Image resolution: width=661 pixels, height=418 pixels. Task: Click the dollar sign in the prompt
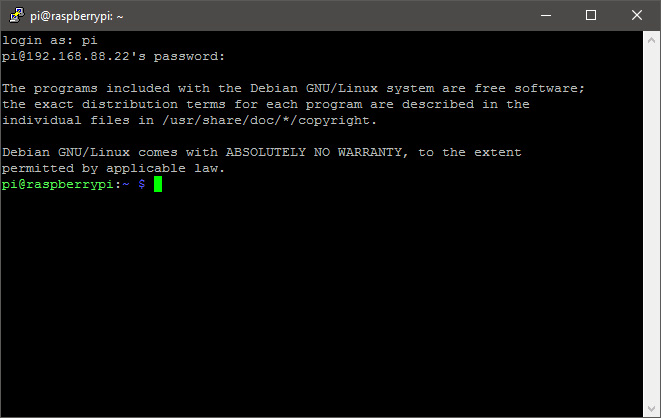click(x=141, y=185)
